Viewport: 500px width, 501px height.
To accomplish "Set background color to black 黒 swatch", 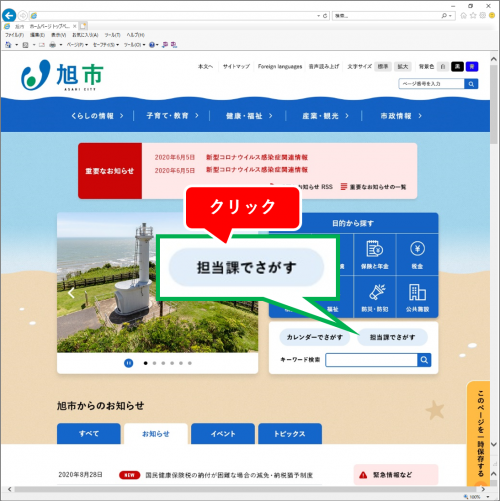I will tap(457, 67).
